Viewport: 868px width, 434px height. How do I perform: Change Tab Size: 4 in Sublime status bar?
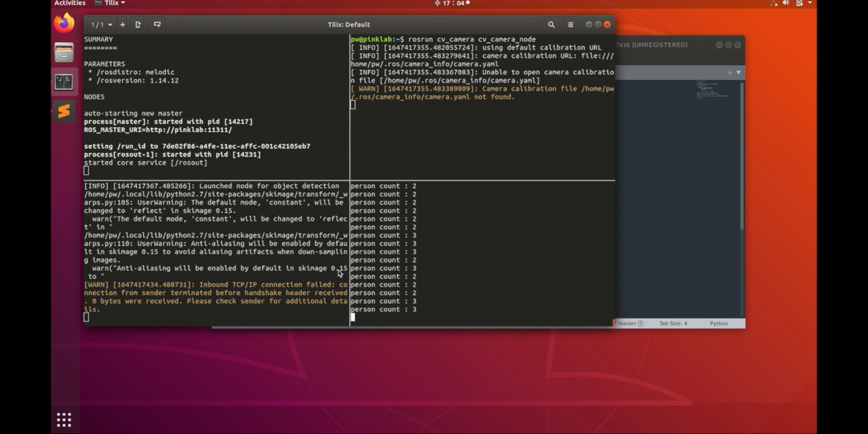[673, 323]
